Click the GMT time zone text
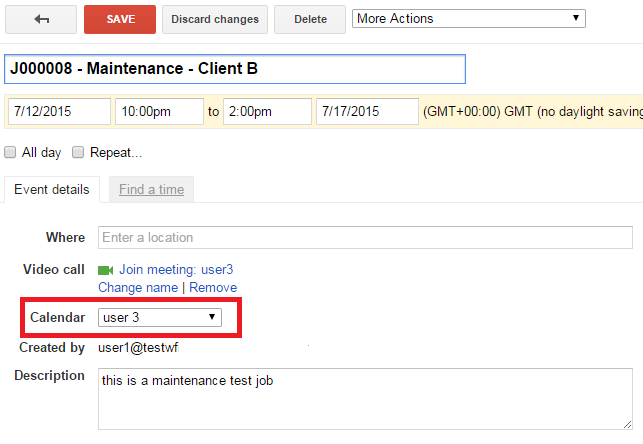Screen dimensions: 643x444 (x=533, y=112)
